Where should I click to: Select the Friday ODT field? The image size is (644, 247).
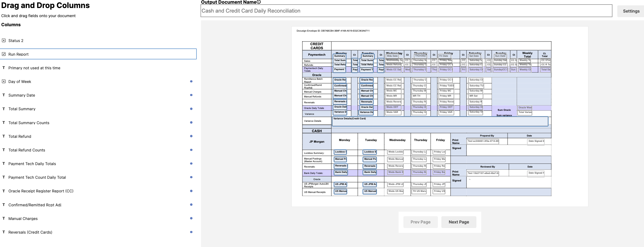click(446, 107)
